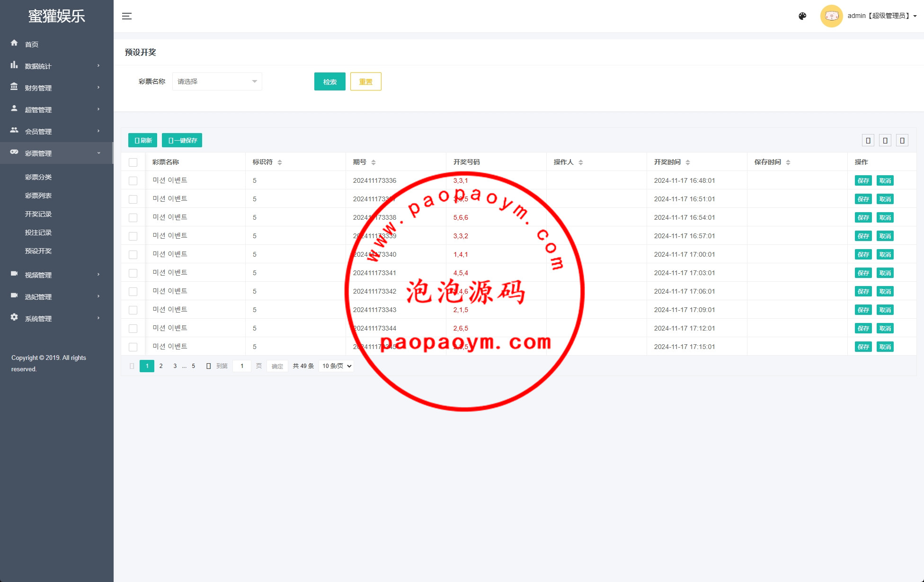Check the row for 期号 202411173340
Image resolution: width=924 pixels, height=582 pixels.
133,255
